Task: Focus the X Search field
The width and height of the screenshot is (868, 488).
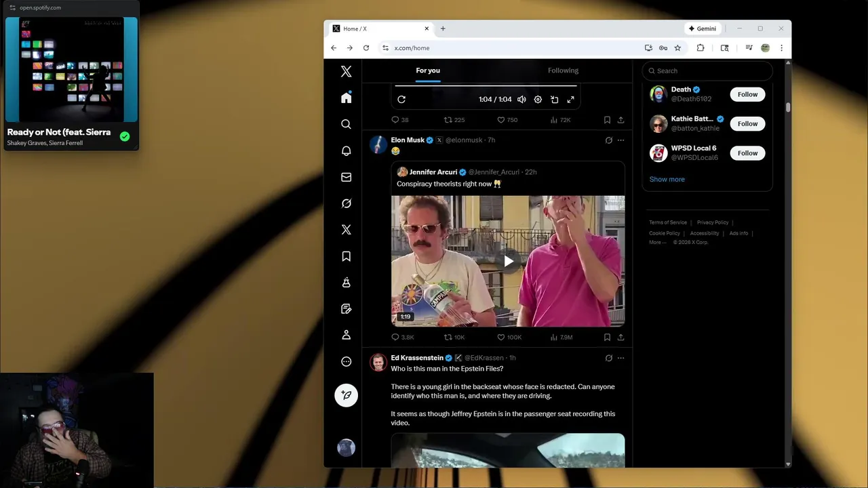Action: (x=707, y=70)
